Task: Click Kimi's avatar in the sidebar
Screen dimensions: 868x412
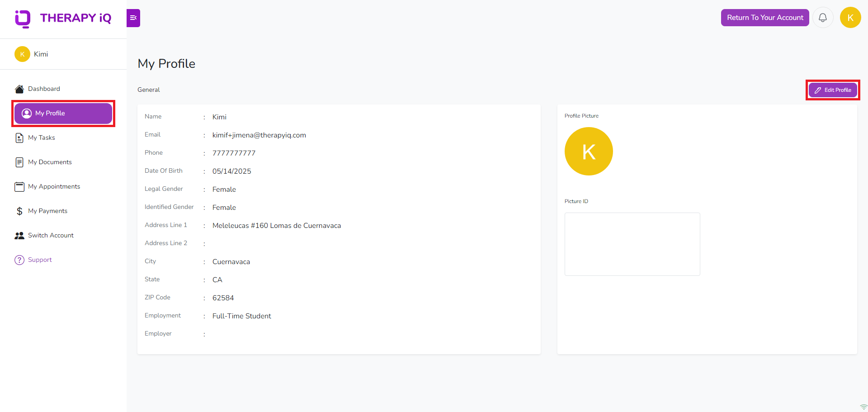Action: click(22, 54)
